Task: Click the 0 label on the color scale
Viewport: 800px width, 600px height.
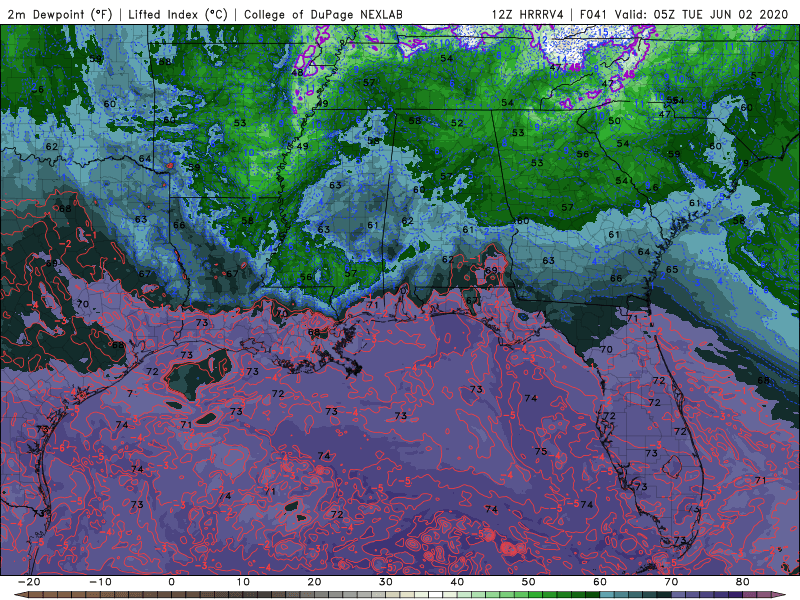Action: 171,582
